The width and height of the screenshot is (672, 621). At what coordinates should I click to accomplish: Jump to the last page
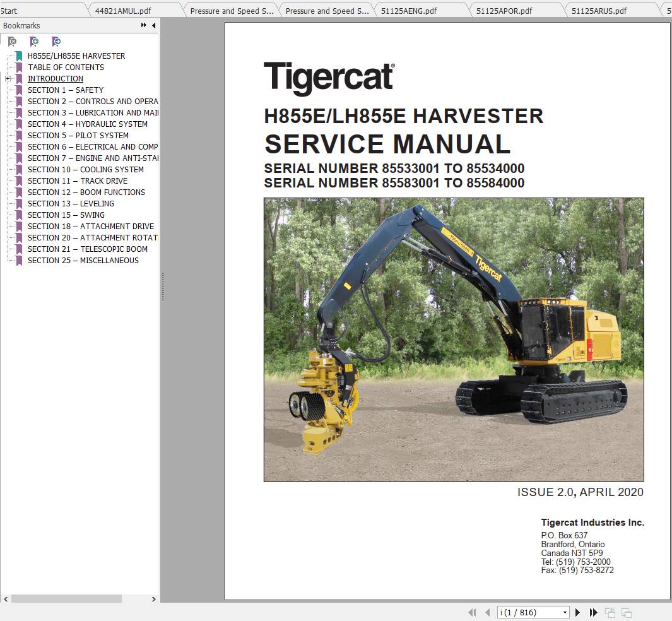point(593,612)
